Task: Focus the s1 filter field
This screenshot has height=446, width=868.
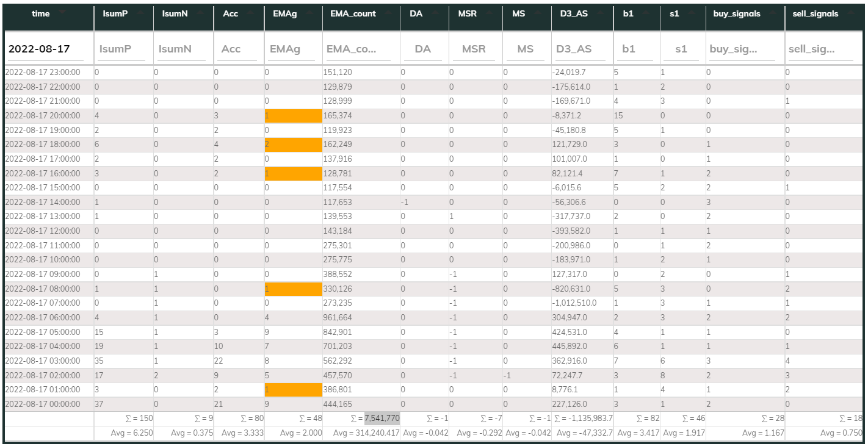Action: [681, 49]
